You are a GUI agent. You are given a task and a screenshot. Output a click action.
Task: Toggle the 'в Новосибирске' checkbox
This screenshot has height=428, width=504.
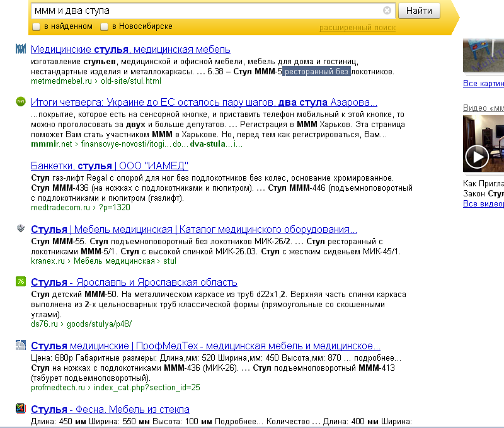click(x=105, y=26)
